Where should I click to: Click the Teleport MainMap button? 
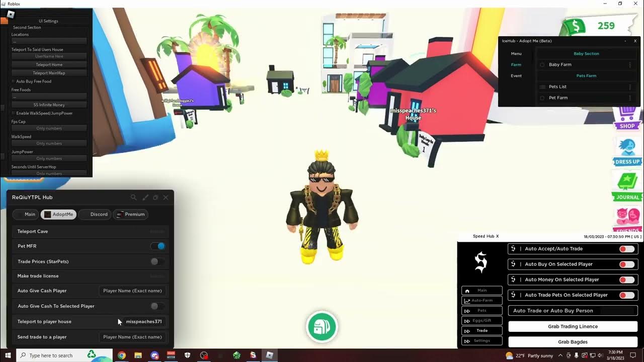[49, 73]
